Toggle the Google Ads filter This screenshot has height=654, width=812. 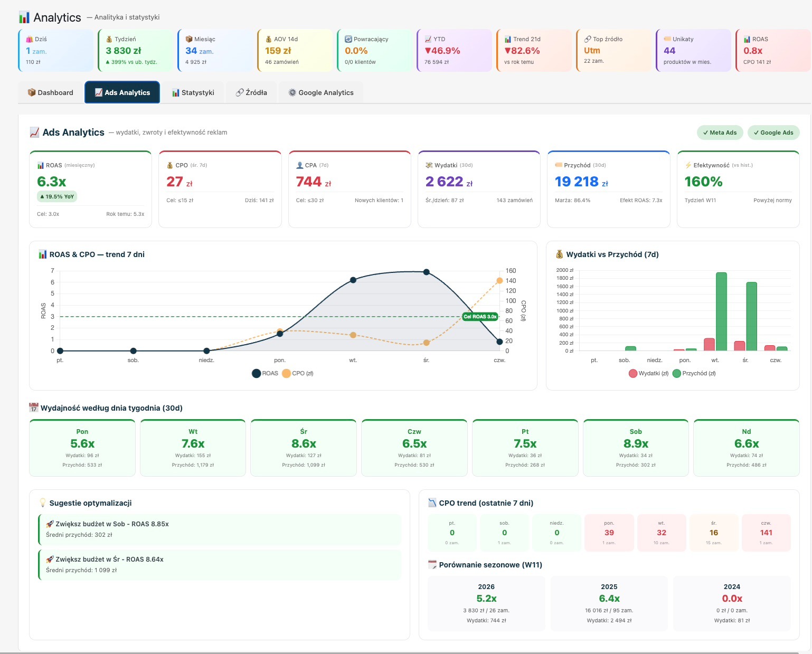point(773,132)
